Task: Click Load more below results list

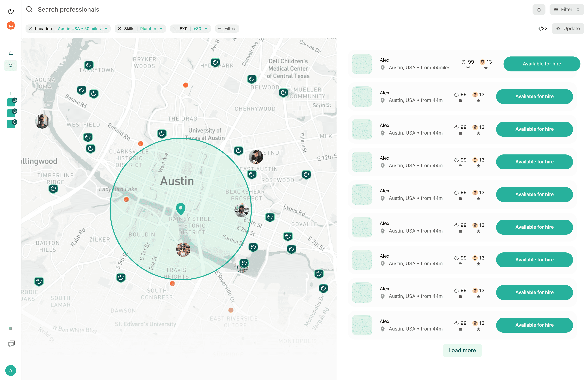Action: [x=462, y=350]
